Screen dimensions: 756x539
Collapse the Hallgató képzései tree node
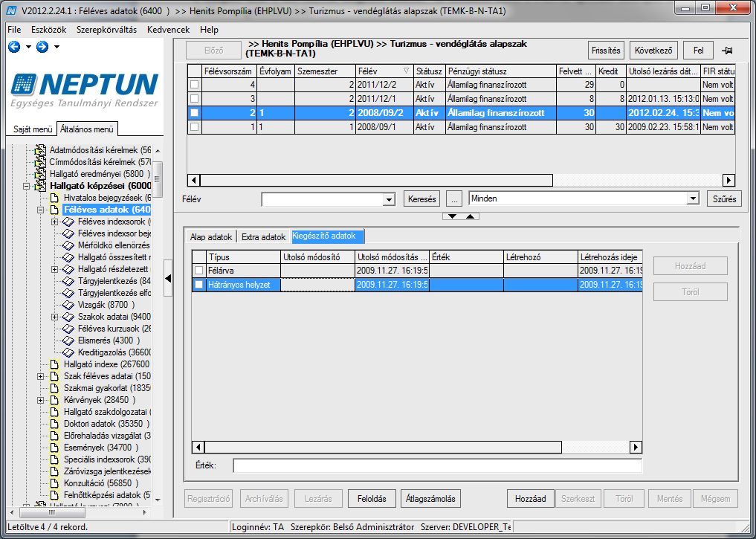click(27, 186)
